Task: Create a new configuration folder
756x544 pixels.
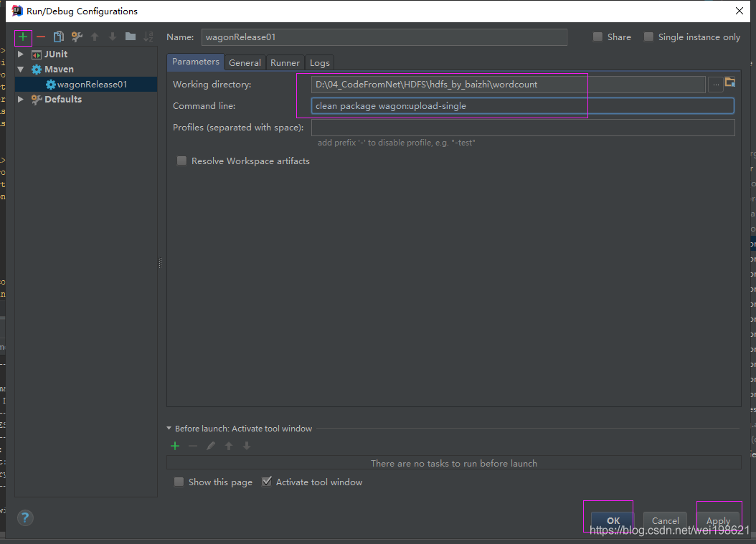Action: tap(130, 37)
